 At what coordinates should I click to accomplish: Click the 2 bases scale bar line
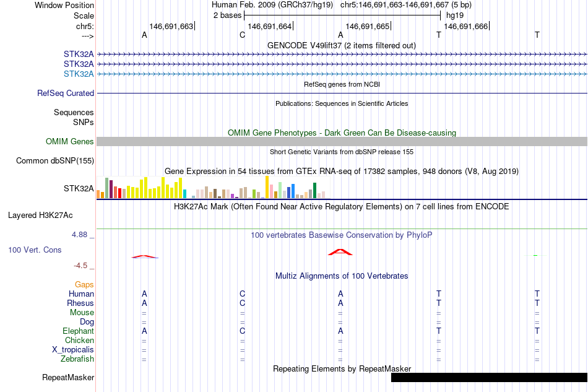pos(342,15)
